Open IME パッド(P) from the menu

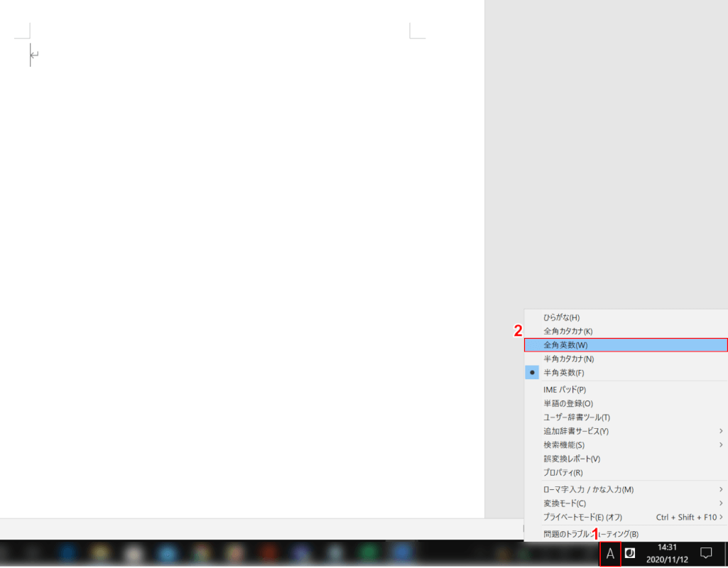565,390
